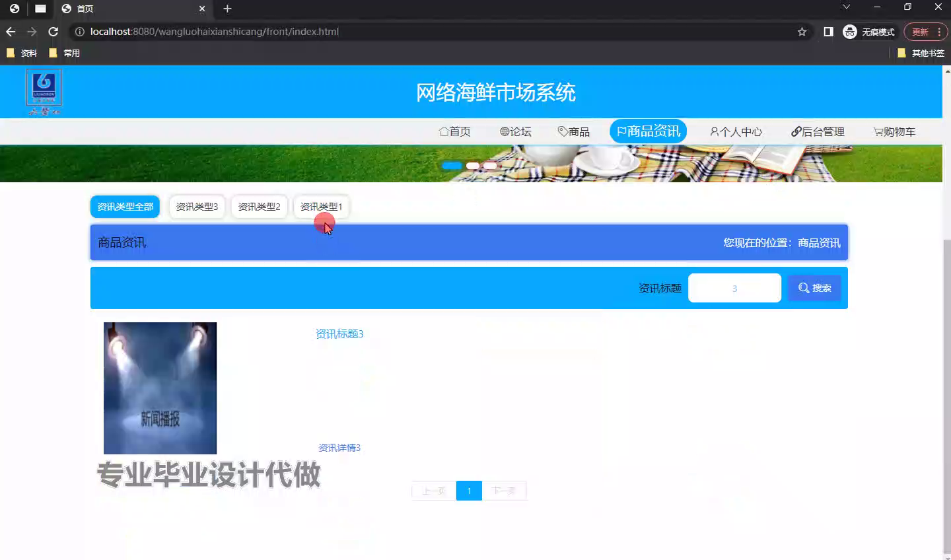Click the browser forward arrow
Image resolution: width=951 pixels, height=560 pixels.
32,32
